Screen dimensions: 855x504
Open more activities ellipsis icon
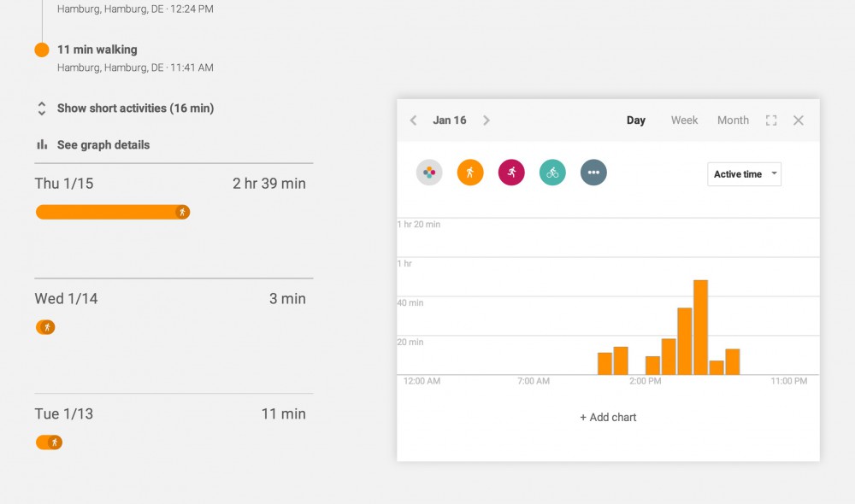click(594, 173)
